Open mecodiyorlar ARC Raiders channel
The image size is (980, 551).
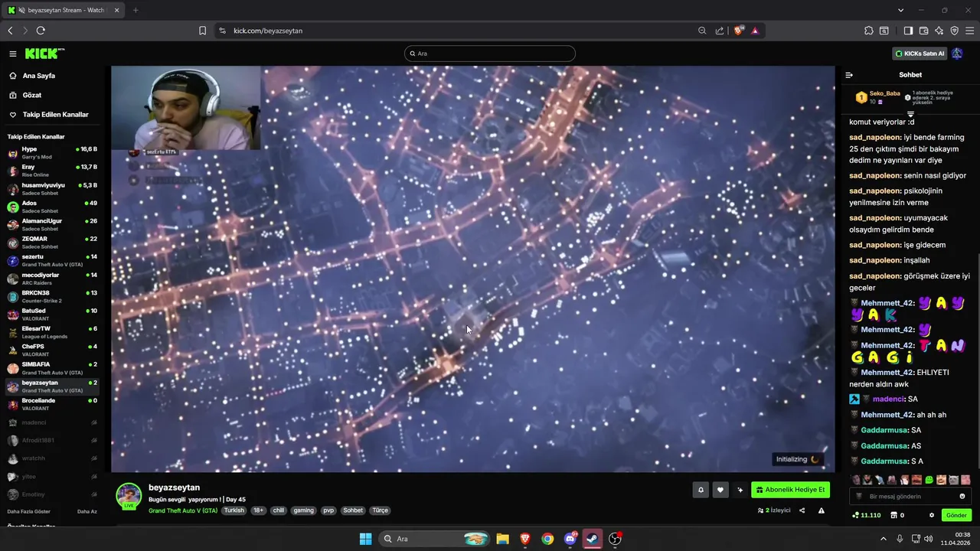pyautogui.click(x=52, y=278)
